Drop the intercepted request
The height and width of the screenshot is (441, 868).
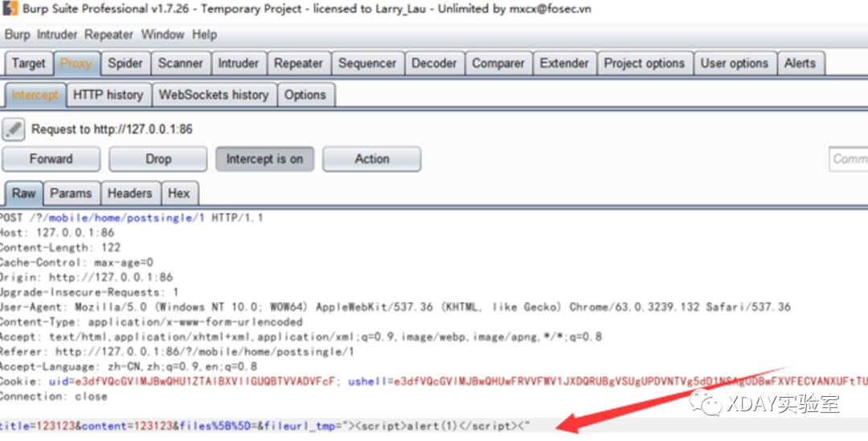click(x=158, y=159)
